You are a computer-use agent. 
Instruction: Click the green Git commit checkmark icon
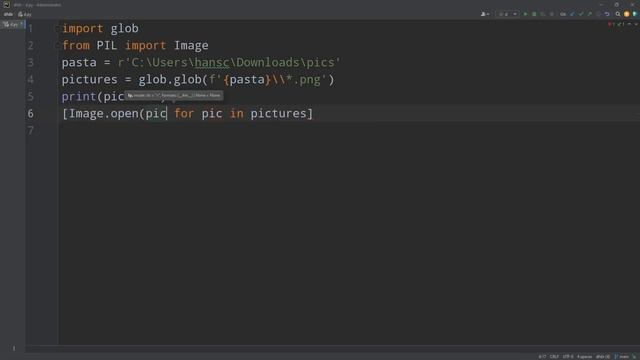click(581, 14)
